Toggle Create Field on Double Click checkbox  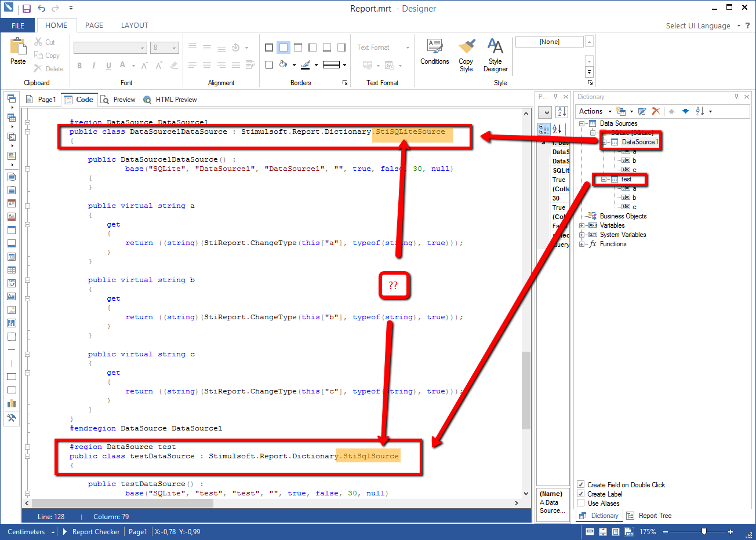coord(581,484)
